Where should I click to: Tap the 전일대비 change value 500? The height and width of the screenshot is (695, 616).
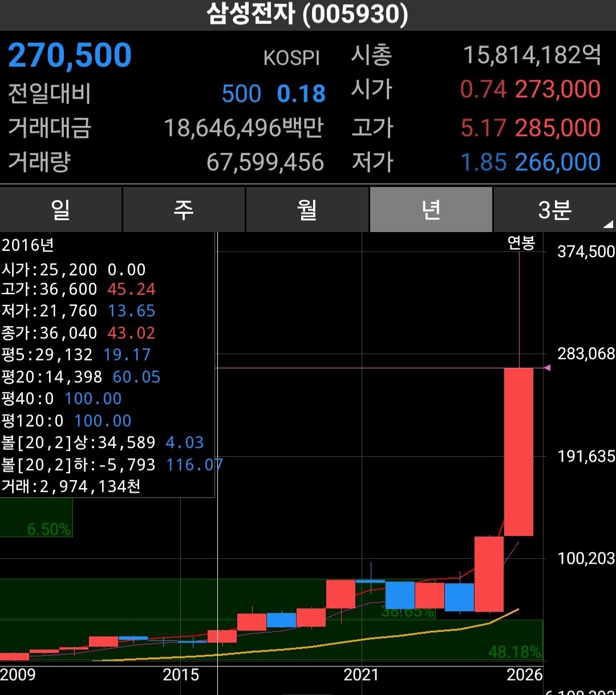tap(241, 94)
